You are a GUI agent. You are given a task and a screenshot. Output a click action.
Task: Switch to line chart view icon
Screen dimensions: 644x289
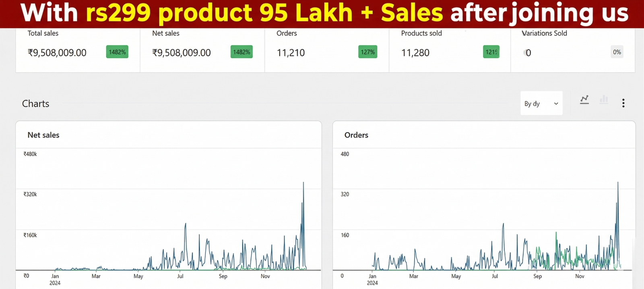(x=584, y=100)
